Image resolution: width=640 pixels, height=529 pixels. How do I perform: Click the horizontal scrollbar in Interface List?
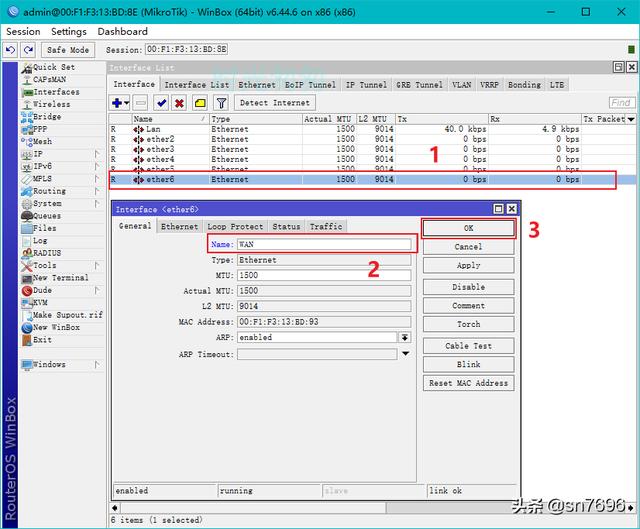pos(373,508)
